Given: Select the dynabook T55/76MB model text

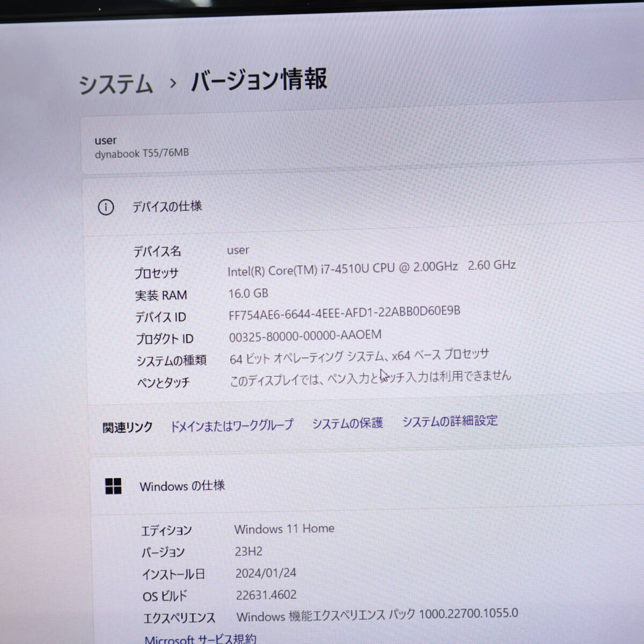Looking at the screenshot, I should [142, 153].
